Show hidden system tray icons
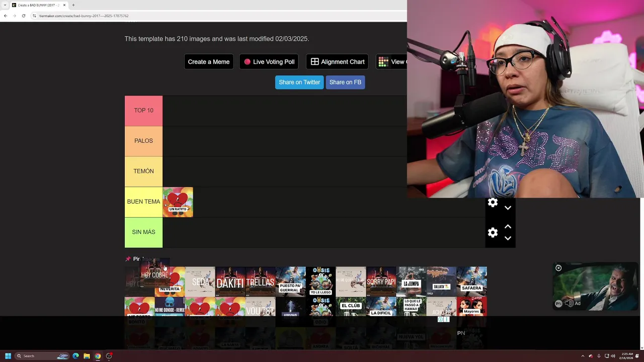This screenshot has width=644, height=362. pos(583,356)
